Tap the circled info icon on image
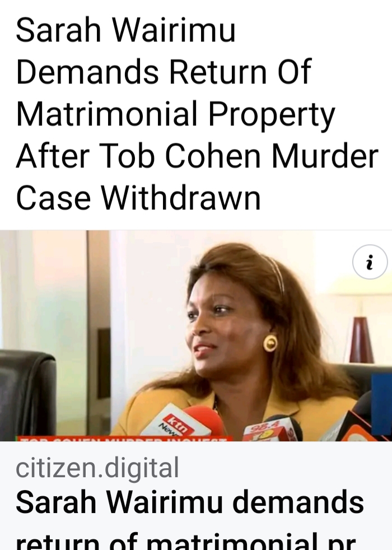 370,262
